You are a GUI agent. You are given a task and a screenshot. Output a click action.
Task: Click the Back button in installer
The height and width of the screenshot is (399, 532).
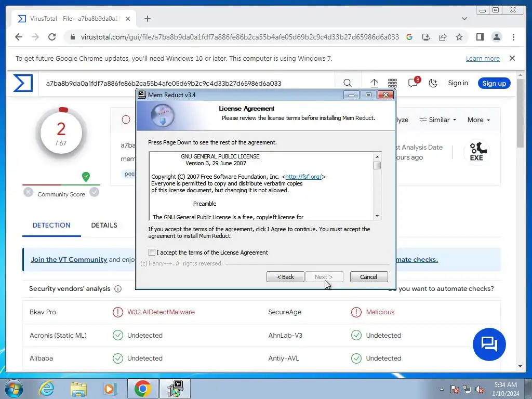point(285,277)
